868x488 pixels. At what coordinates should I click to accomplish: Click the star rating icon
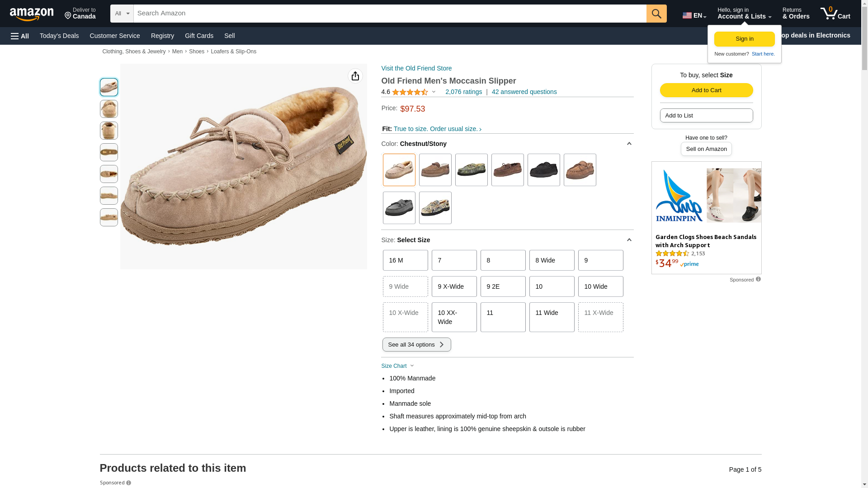click(410, 92)
